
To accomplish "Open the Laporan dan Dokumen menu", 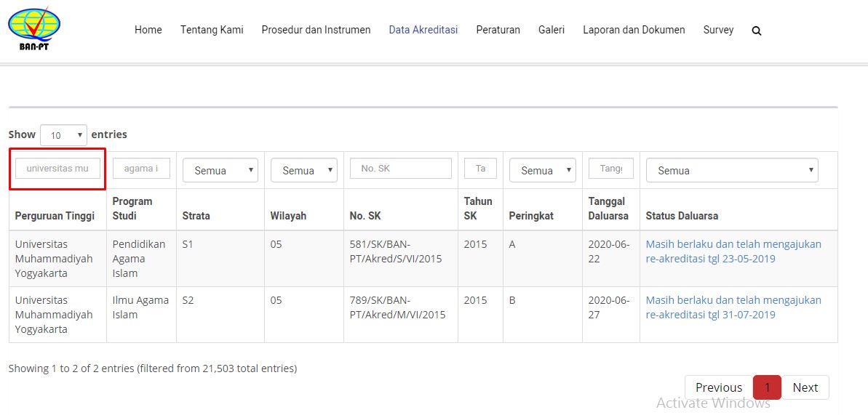I will click(634, 30).
